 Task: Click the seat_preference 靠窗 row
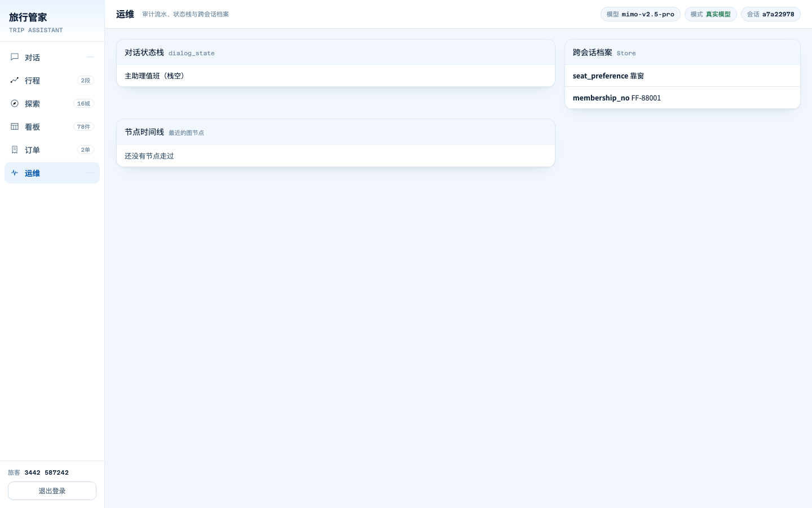682,76
